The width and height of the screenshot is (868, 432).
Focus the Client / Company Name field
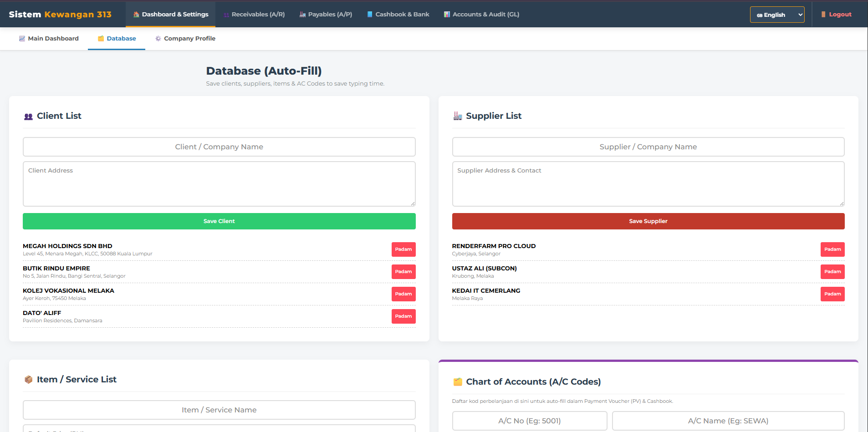pos(219,147)
